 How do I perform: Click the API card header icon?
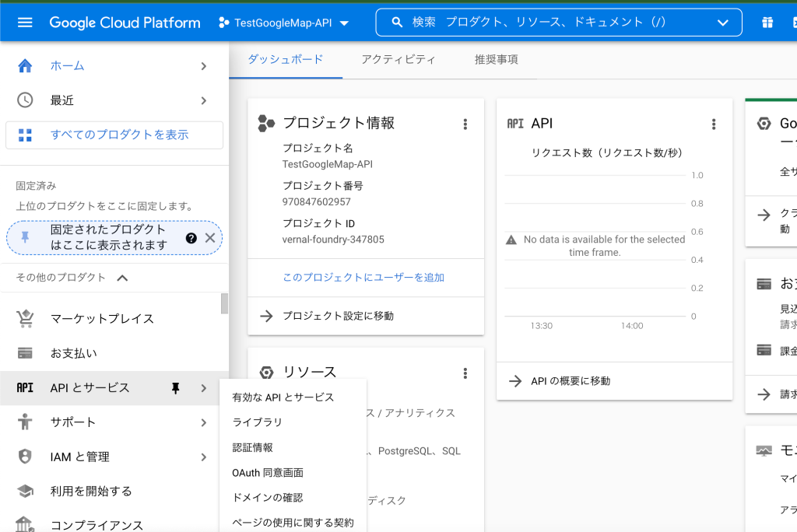(515, 124)
